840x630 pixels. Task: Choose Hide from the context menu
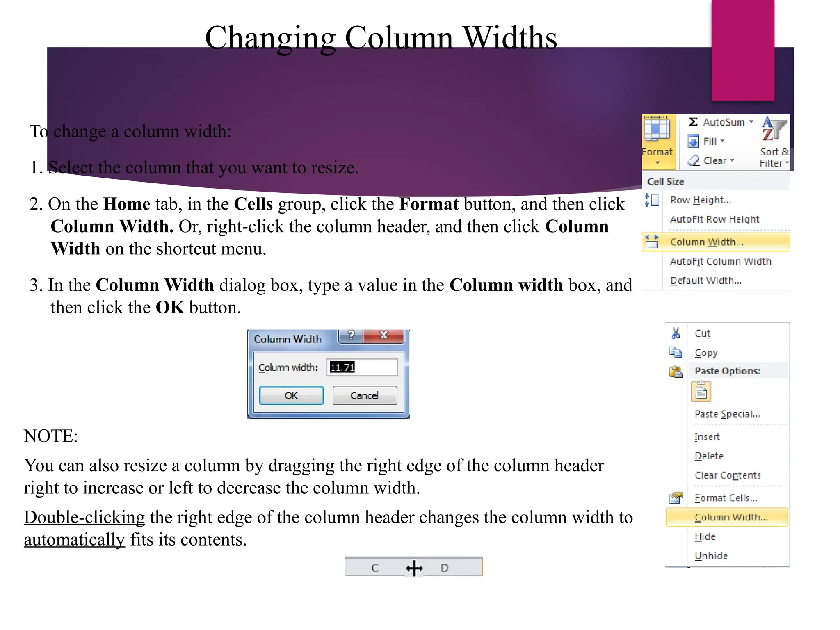[705, 536]
